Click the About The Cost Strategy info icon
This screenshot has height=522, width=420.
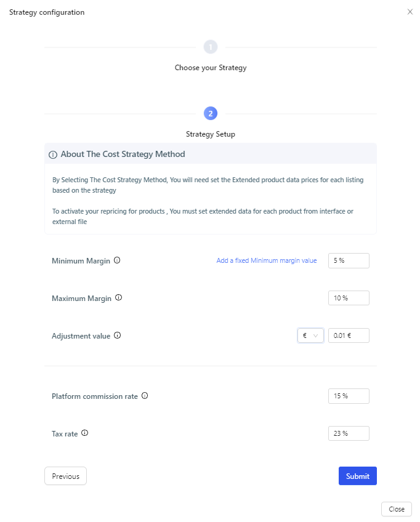(53, 155)
